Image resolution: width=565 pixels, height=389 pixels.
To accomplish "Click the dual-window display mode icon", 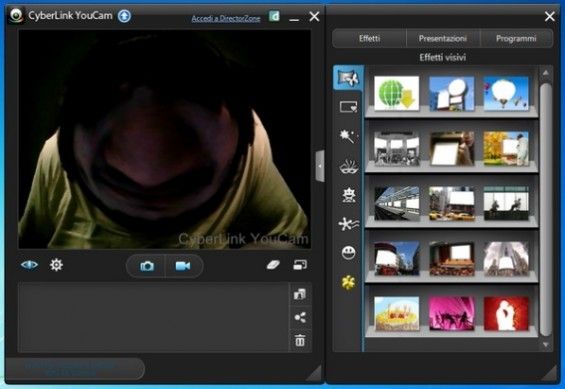I will [300, 265].
